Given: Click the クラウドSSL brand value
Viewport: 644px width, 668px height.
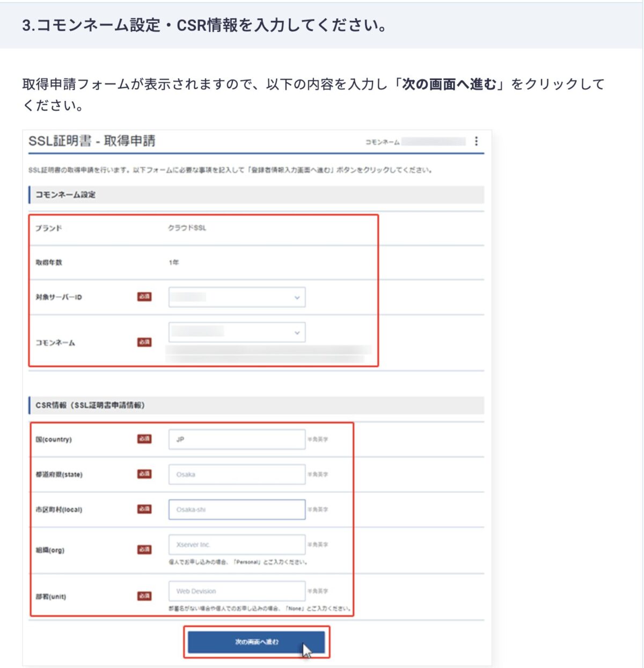Looking at the screenshot, I should [187, 228].
